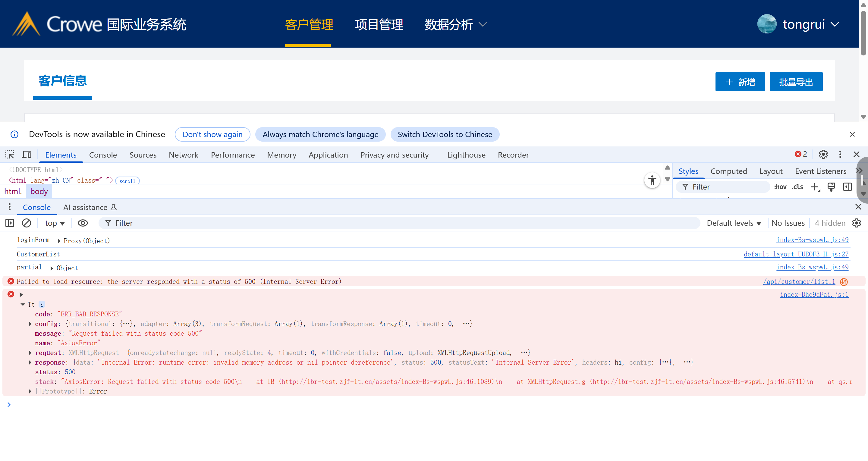Open Default levels dropdown
This screenshot has width=868, height=461.
[734, 223]
